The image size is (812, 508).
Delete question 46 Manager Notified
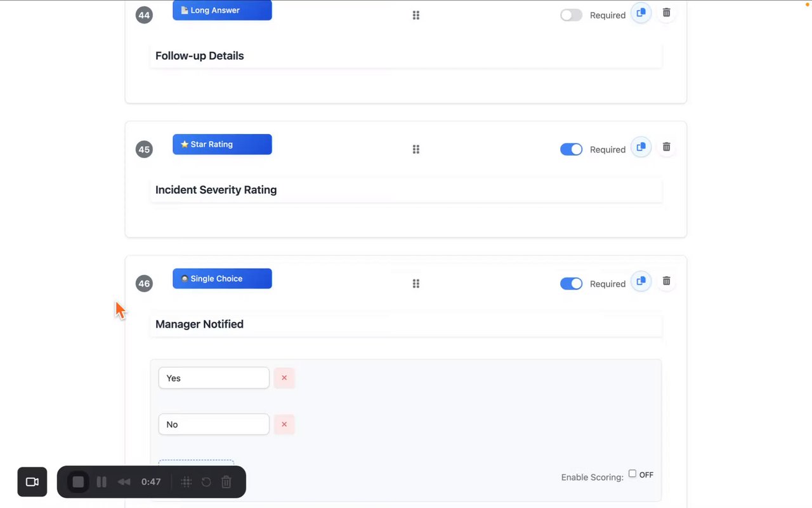coord(666,281)
